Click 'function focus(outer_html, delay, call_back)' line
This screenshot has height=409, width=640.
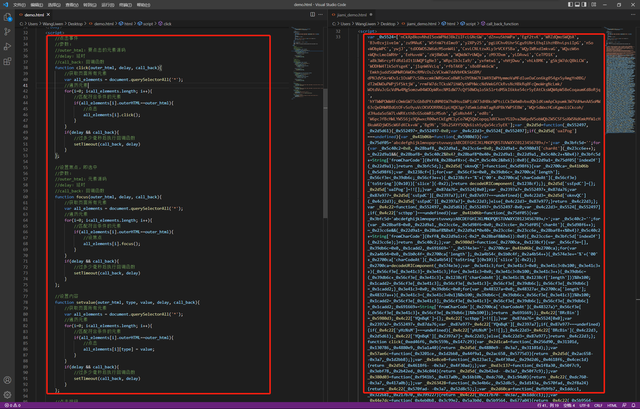[108, 197]
